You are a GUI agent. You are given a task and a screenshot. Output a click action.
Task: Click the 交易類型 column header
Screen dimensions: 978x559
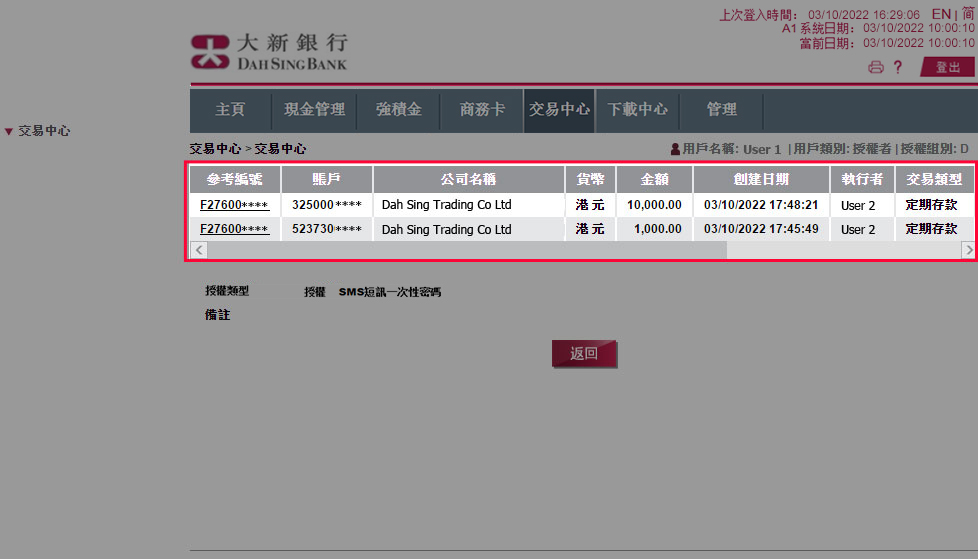(934, 180)
